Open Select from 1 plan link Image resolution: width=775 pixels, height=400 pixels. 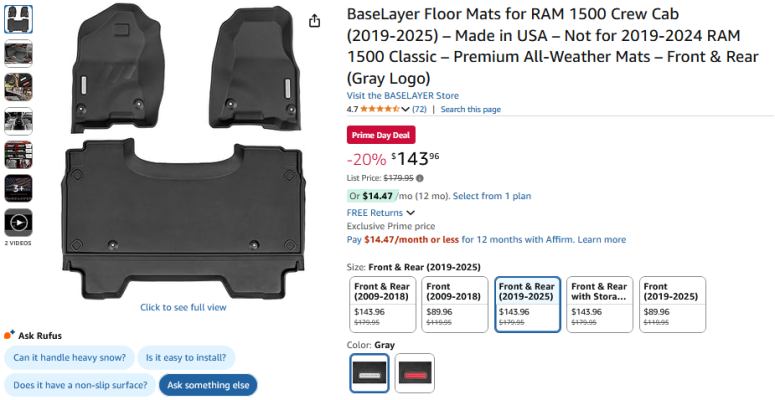click(x=492, y=196)
